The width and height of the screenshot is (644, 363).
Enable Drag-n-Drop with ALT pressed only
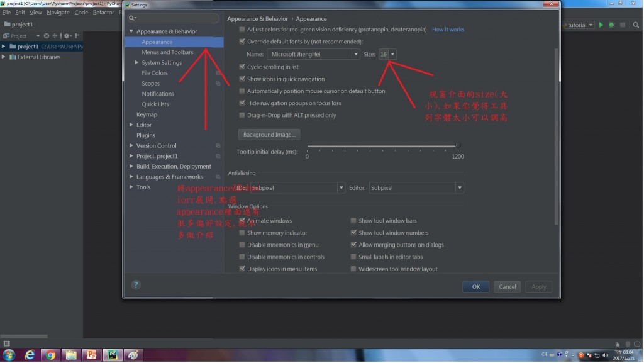pos(242,115)
